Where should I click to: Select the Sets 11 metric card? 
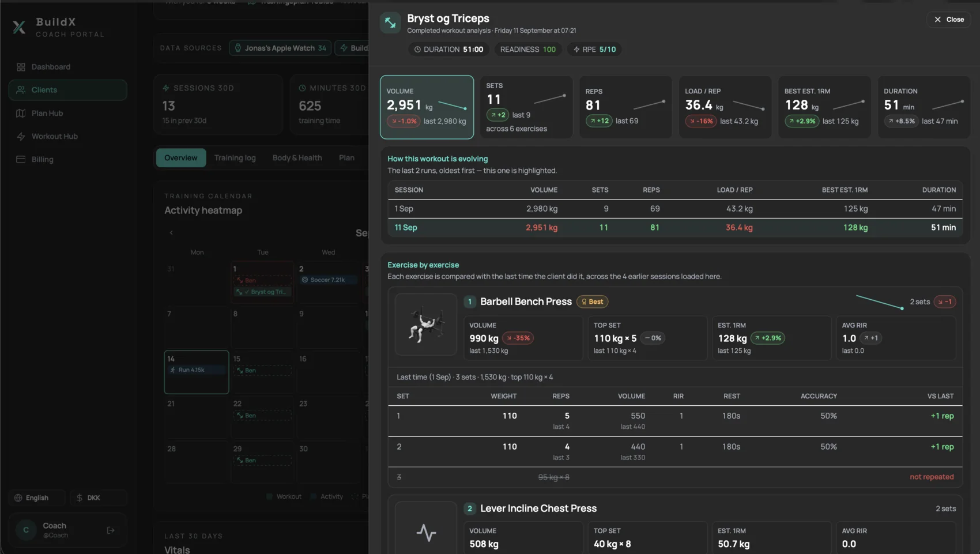[x=526, y=107]
